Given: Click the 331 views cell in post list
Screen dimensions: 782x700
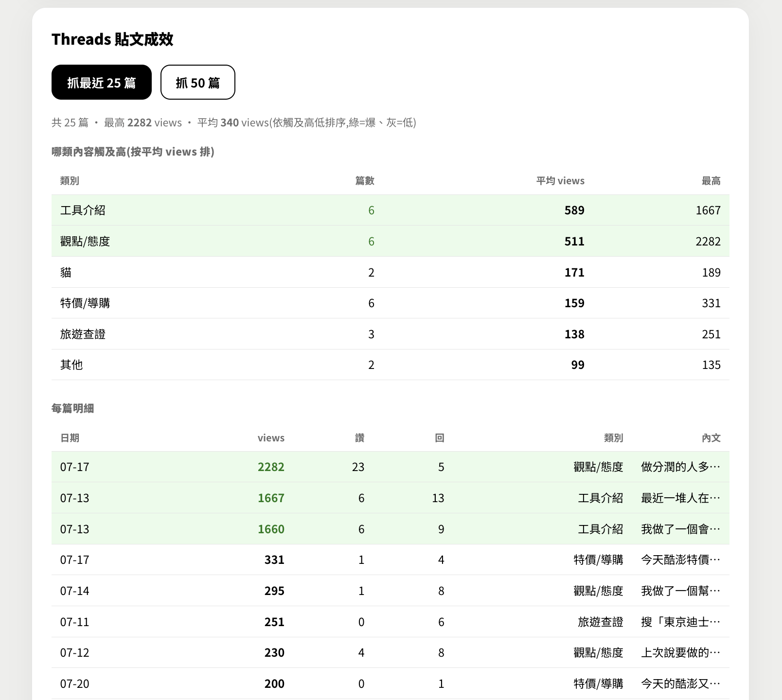Looking at the screenshot, I should (274, 560).
